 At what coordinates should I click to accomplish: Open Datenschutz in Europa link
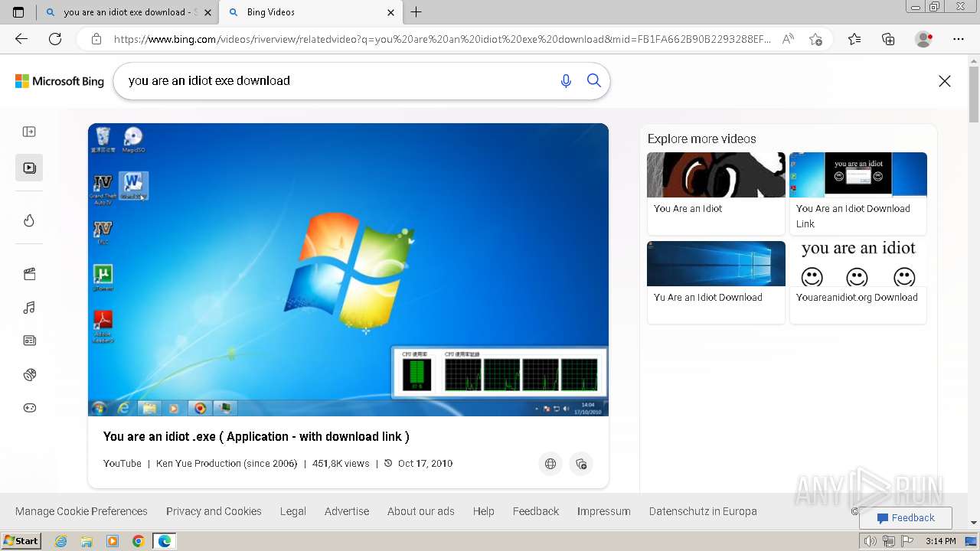click(x=703, y=511)
